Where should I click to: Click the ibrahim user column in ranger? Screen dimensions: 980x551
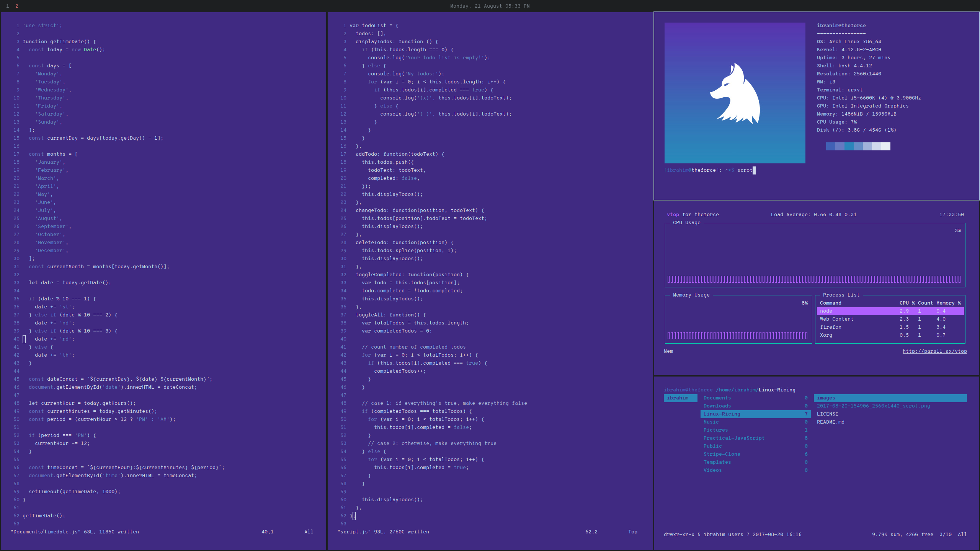tap(676, 398)
